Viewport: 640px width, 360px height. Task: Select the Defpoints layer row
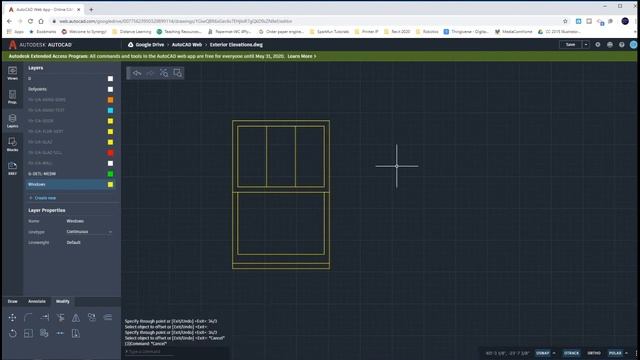[x=71, y=89]
